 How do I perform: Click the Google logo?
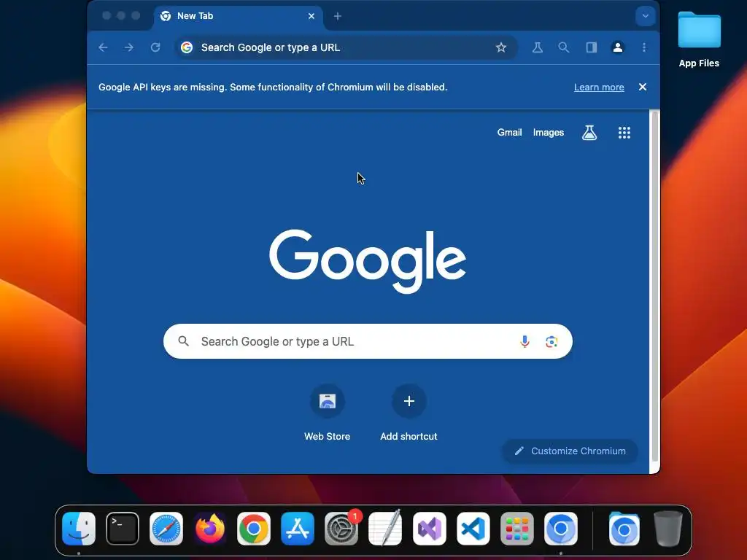368,262
